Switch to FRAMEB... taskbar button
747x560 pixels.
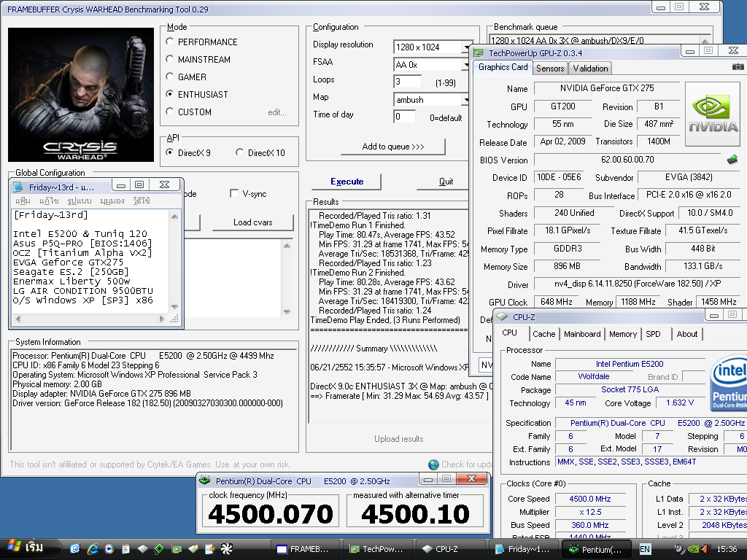(x=304, y=549)
